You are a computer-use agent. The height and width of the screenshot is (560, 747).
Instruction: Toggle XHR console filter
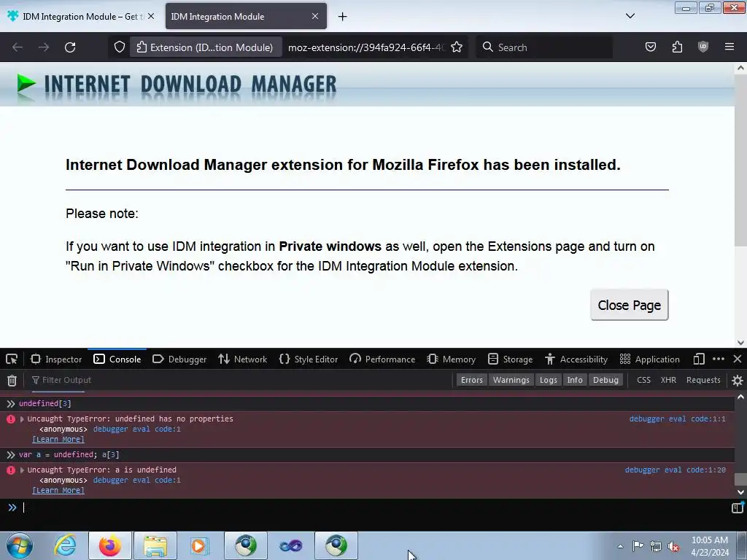point(668,380)
